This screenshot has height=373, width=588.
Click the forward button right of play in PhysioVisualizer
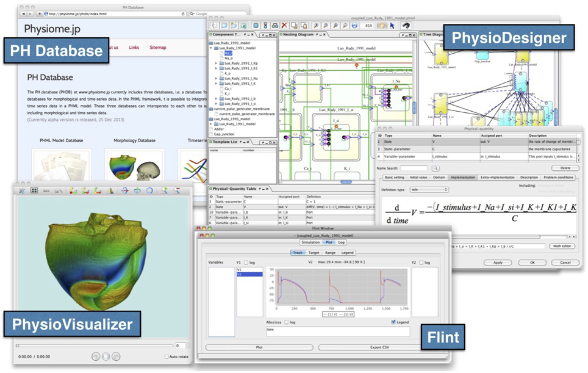click(x=117, y=357)
